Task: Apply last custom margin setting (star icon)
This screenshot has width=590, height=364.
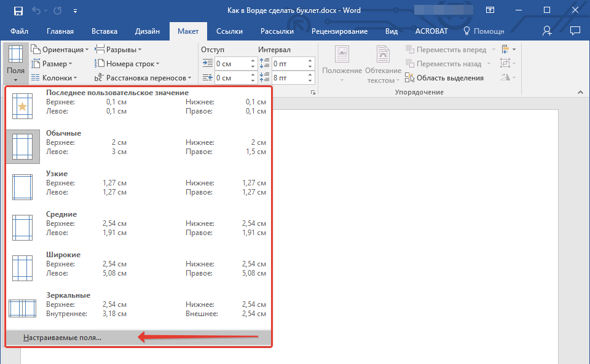Action: point(139,102)
